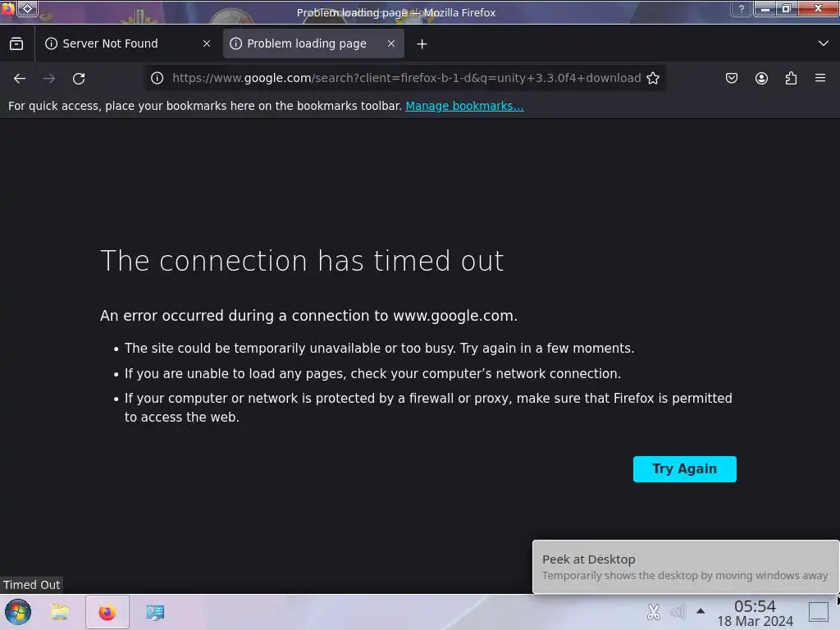Open the Extensions puzzle icon

click(791, 78)
